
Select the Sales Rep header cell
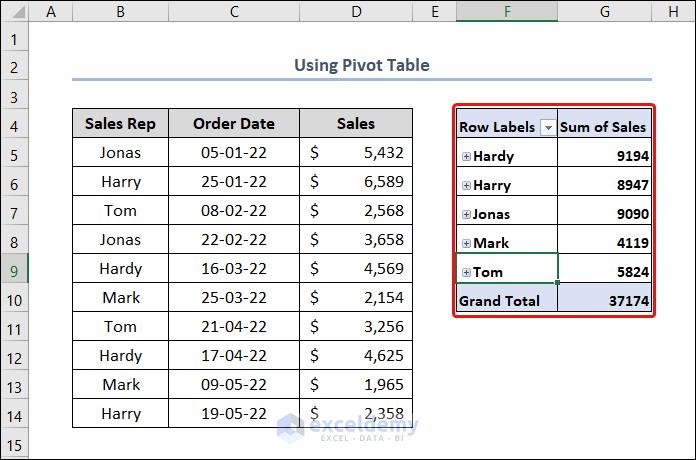120,124
